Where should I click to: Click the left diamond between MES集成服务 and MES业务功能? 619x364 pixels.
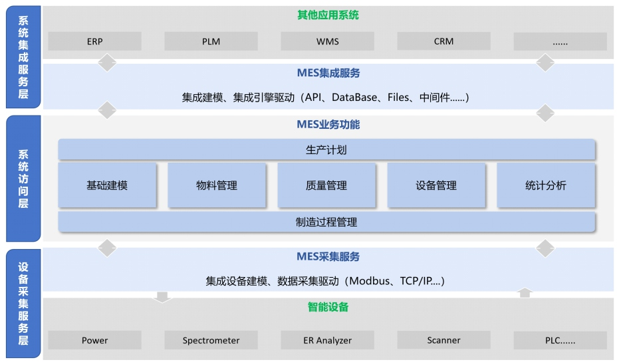[107, 110]
